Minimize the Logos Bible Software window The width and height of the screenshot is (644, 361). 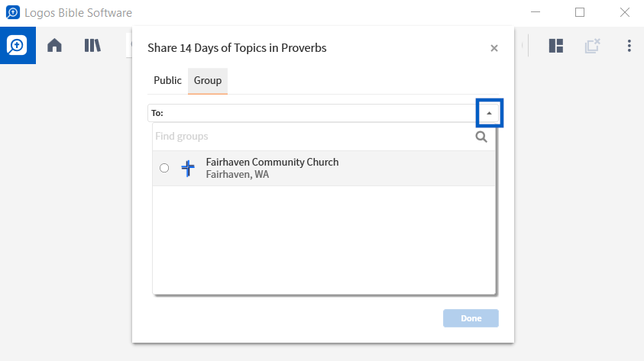(x=536, y=12)
